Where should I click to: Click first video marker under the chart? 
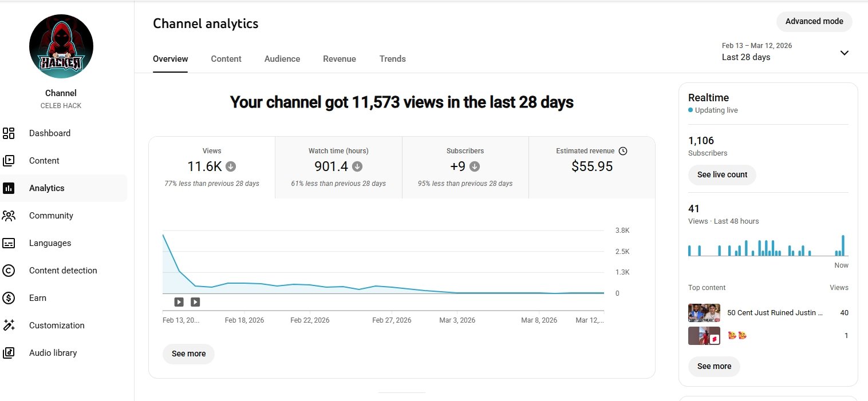pos(179,302)
